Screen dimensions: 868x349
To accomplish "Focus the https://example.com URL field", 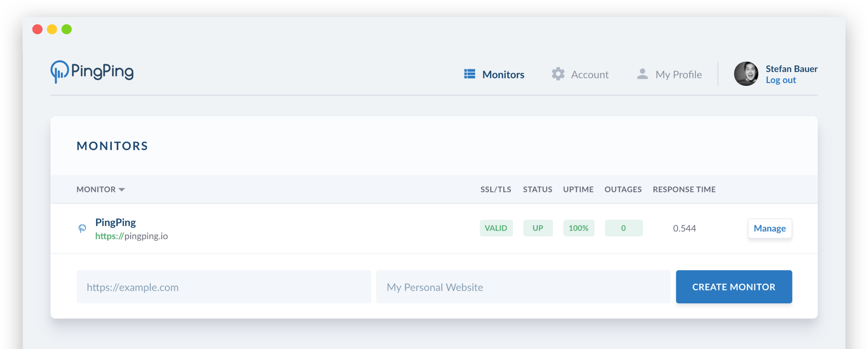I will 224,287.
